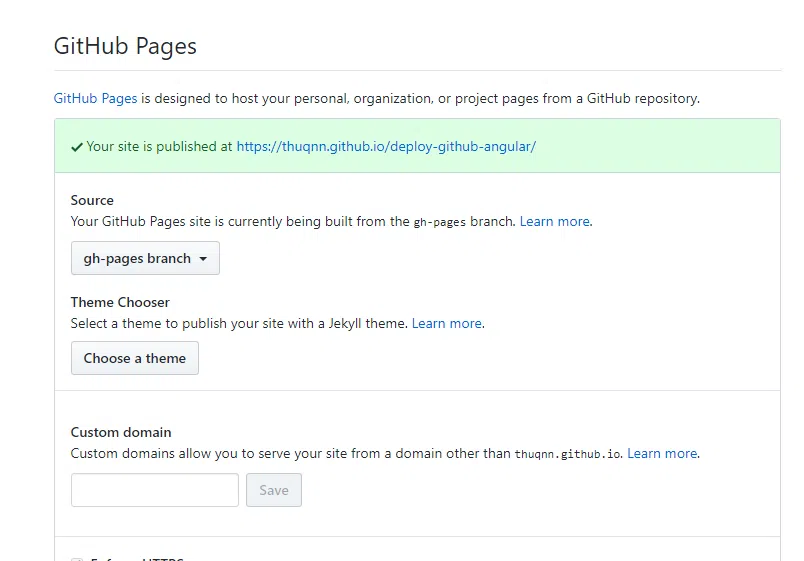The height and width of the screenshot is (561, 804).
Task: Click the inline gh-pages code text
Action: [439, 222]
